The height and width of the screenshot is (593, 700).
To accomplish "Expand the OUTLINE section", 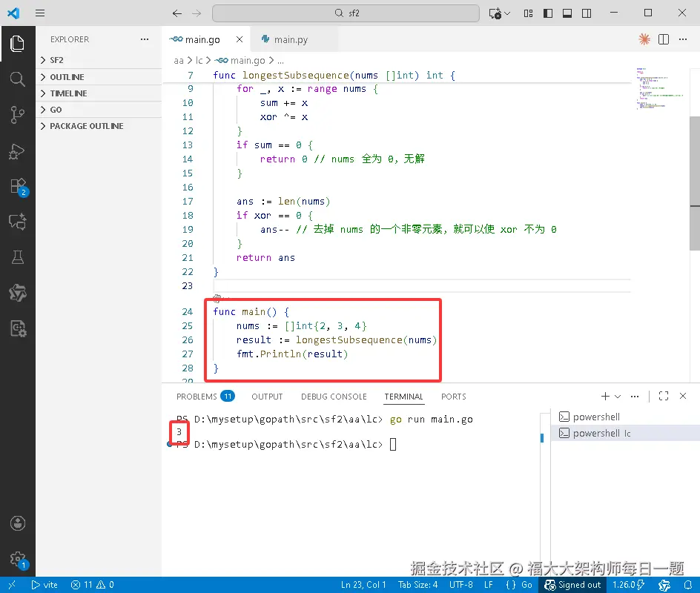I will click(x=99, y=77).
